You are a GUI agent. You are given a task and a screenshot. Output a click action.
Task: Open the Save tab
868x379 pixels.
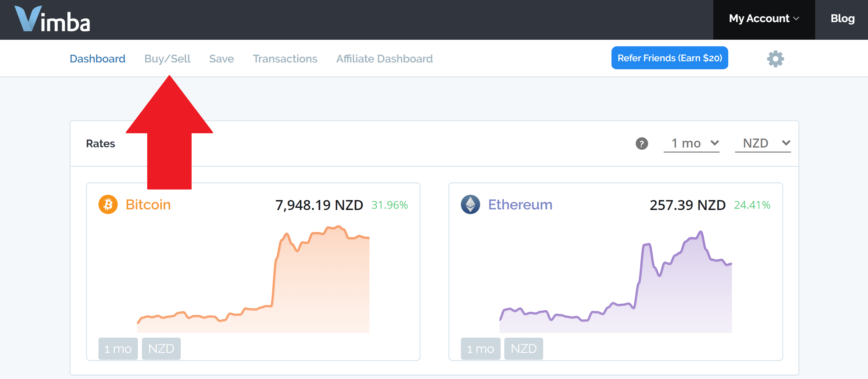pos(221,59)
